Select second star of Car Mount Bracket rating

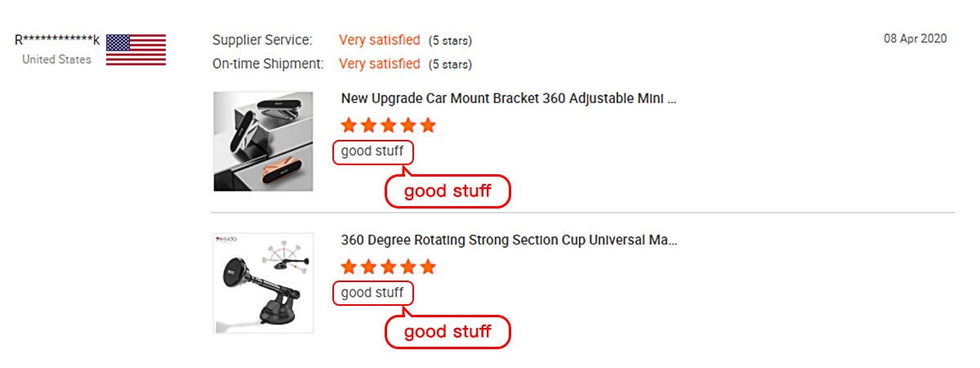click(369, 125)
